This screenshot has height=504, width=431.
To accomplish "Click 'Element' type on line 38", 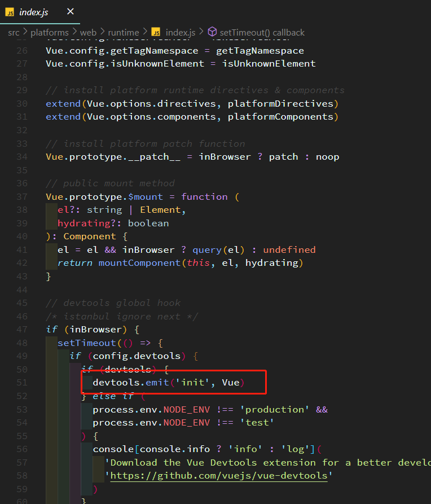I will click(160, 210).
